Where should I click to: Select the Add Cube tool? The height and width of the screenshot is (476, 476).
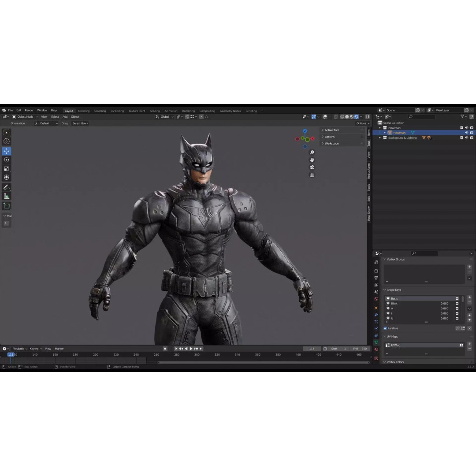pos(6,206)
